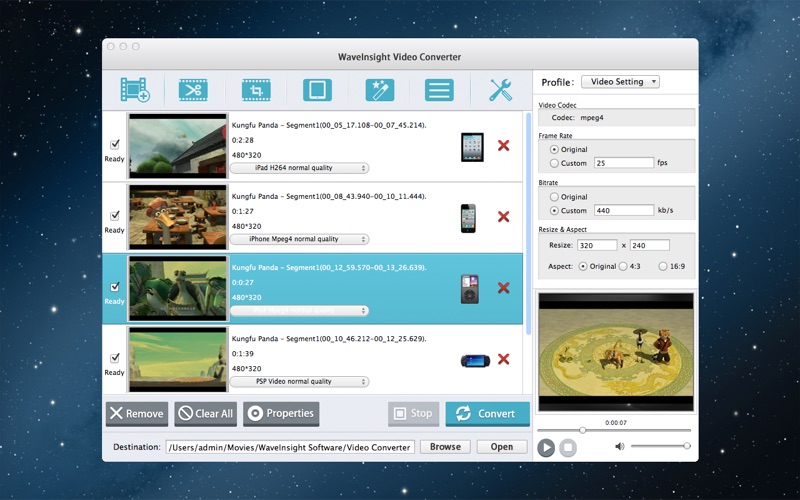800x500 pixels.
Task: Click the list view toolbar item
Action: pyautogui.click(x=439, y=90)
